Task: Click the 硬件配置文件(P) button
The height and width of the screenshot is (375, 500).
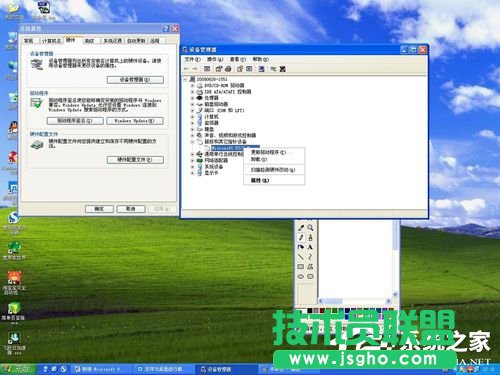Action: click(135, 160)
